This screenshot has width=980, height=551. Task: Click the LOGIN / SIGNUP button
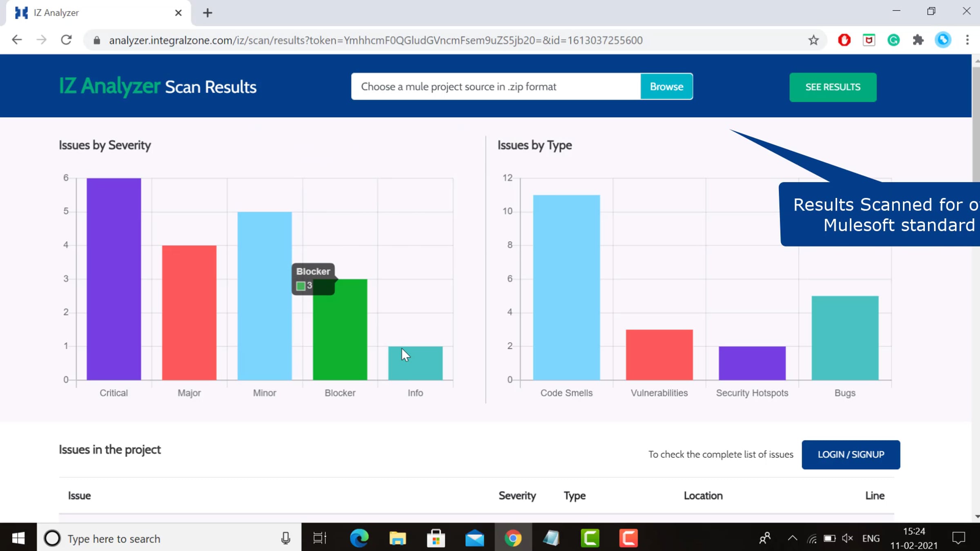(x=851, y=454)
